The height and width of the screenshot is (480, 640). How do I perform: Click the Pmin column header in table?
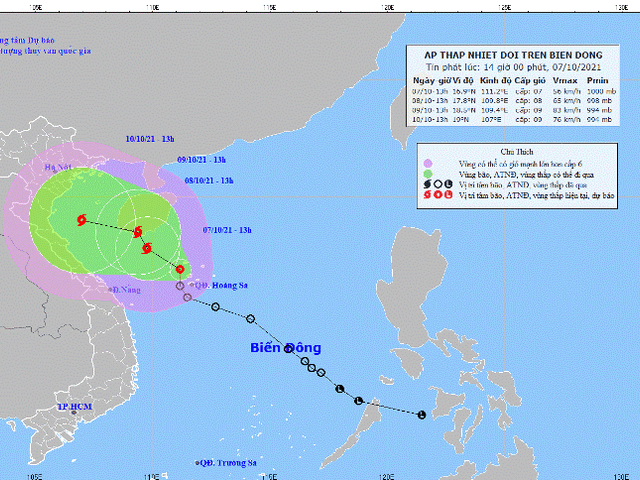(599, 78)
